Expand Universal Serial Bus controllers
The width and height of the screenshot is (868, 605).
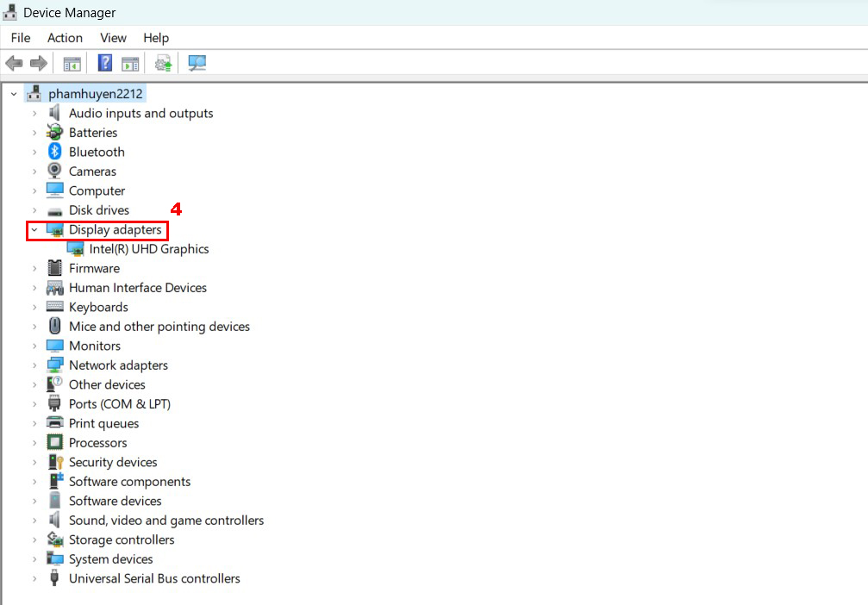click(34, 578)
